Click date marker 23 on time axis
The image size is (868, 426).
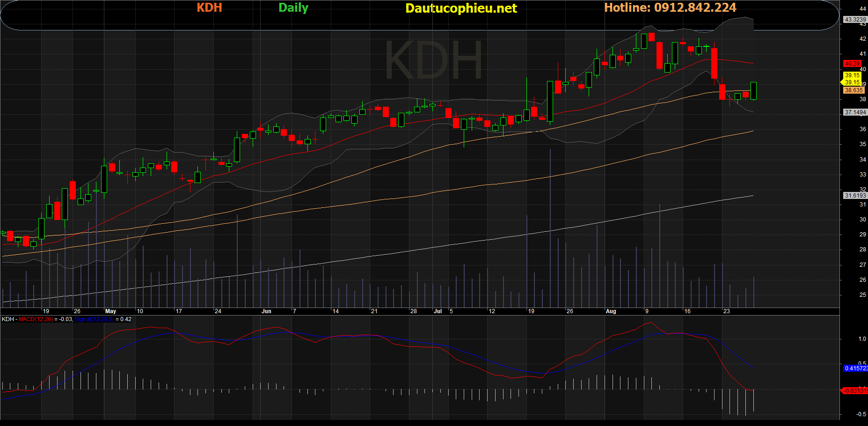(726, 311)
